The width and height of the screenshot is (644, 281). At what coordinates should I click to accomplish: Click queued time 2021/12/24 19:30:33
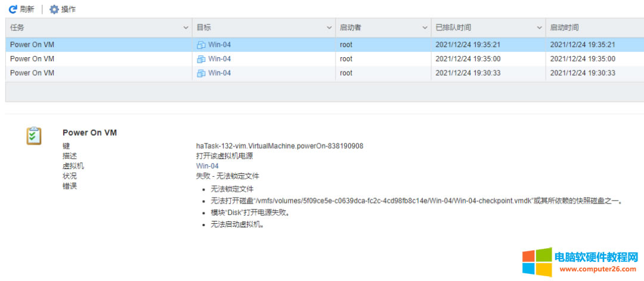pos(468,73)
